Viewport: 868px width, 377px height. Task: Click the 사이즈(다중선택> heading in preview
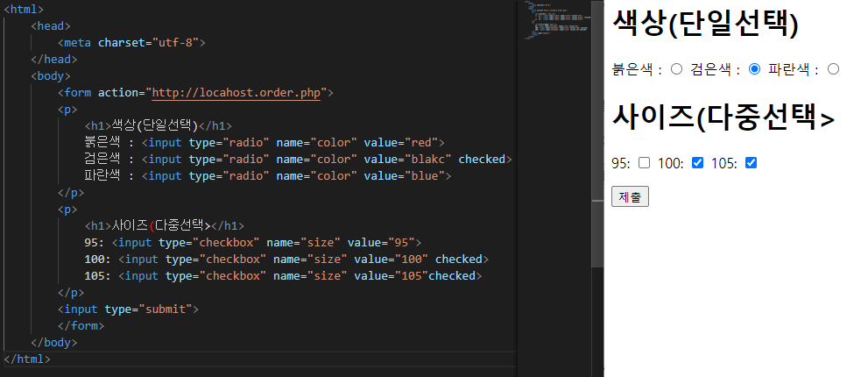(723, 117)
